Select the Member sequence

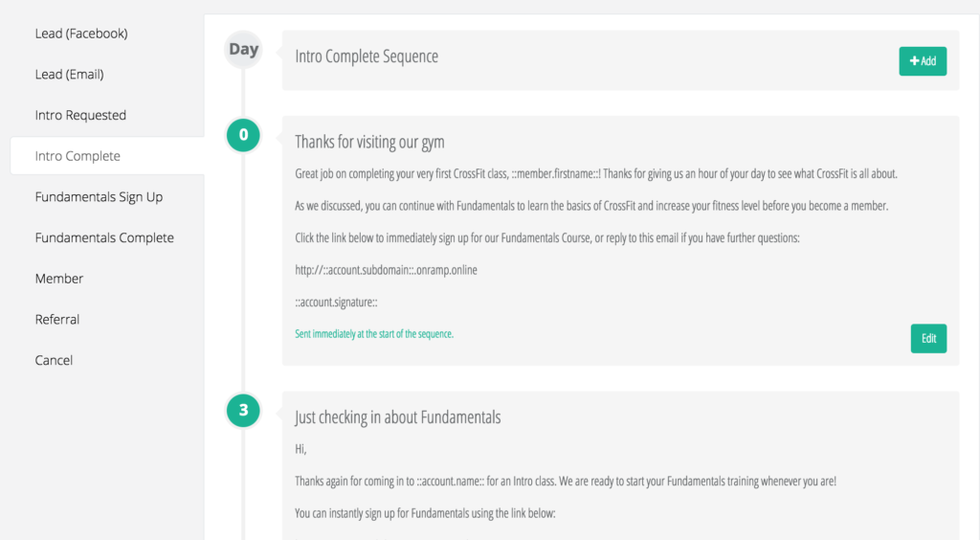coord(59,279)
